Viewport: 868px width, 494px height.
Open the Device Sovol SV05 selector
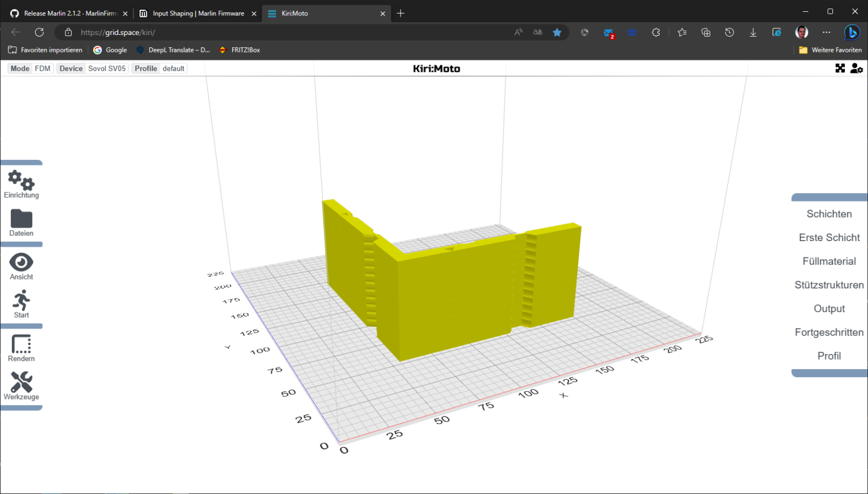93,68
